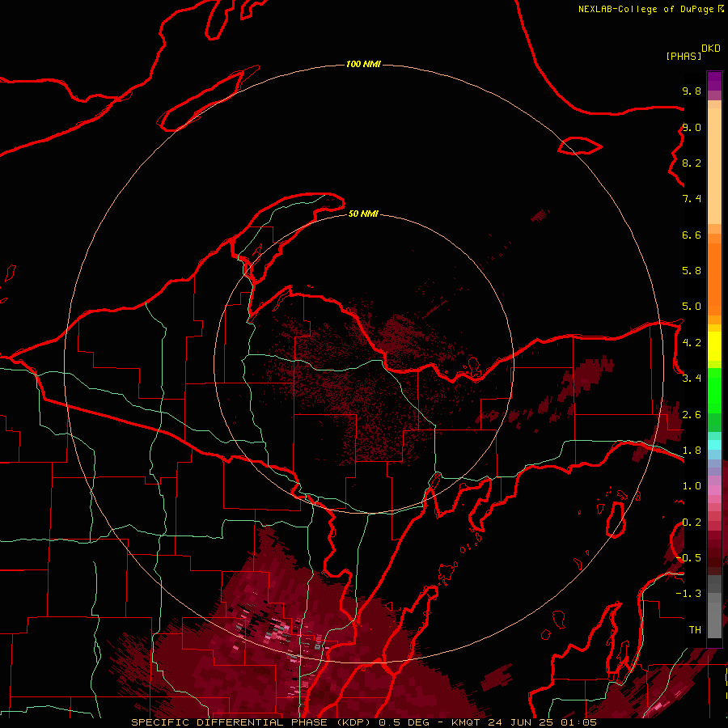
Task: Select the 1.0 value on the scale
Action: click(692, 486)
